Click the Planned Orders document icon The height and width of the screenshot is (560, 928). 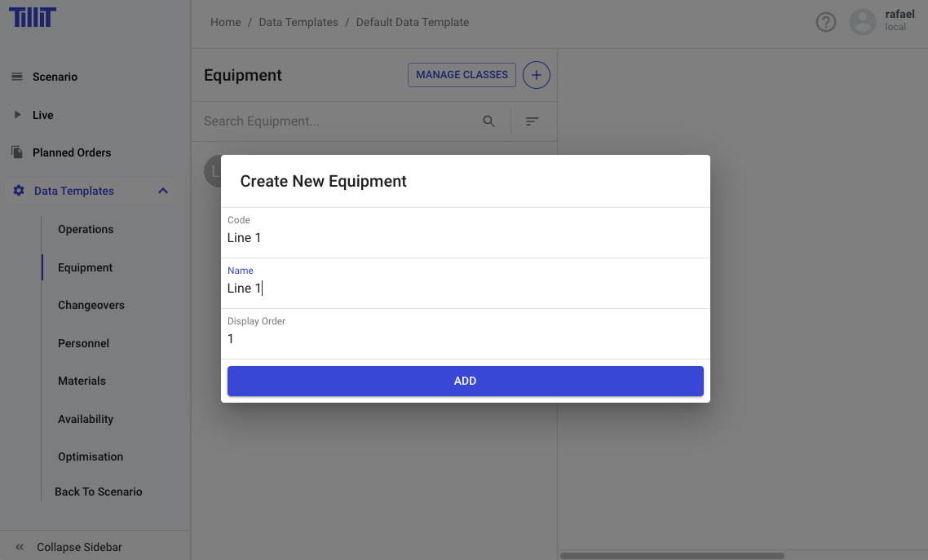point(16,152)
